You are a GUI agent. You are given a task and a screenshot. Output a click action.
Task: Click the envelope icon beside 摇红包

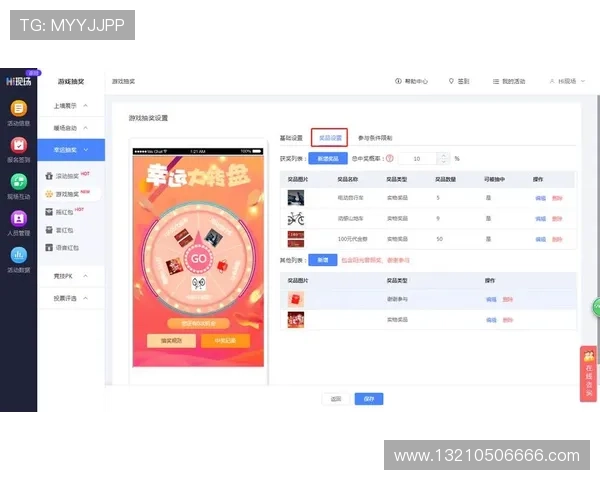click(x=49, y=212)
